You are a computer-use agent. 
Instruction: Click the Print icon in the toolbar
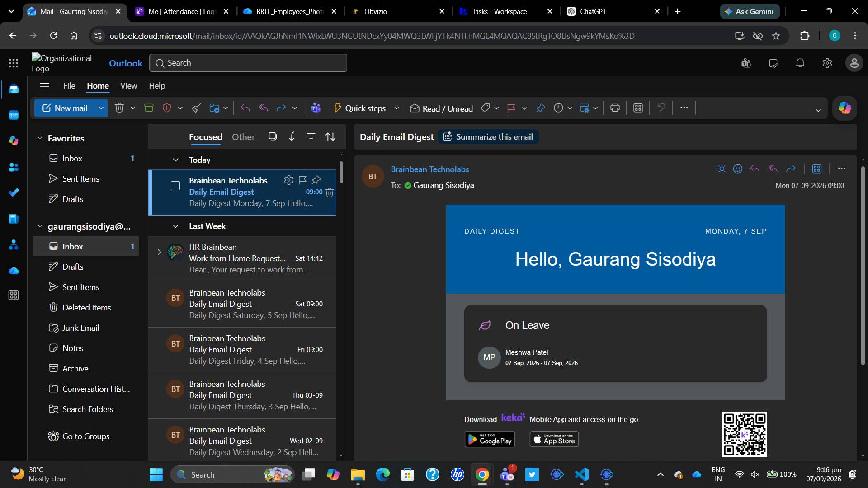tap(615, 108)
